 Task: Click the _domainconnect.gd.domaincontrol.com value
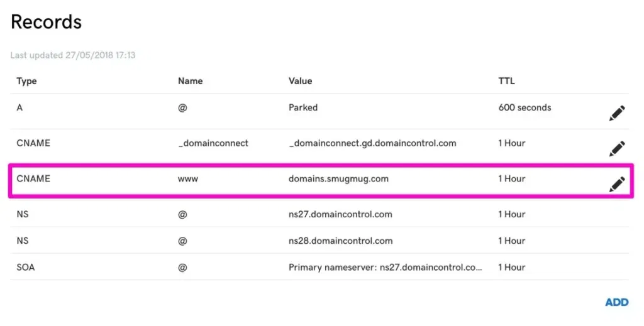click(x=372, y=143)
